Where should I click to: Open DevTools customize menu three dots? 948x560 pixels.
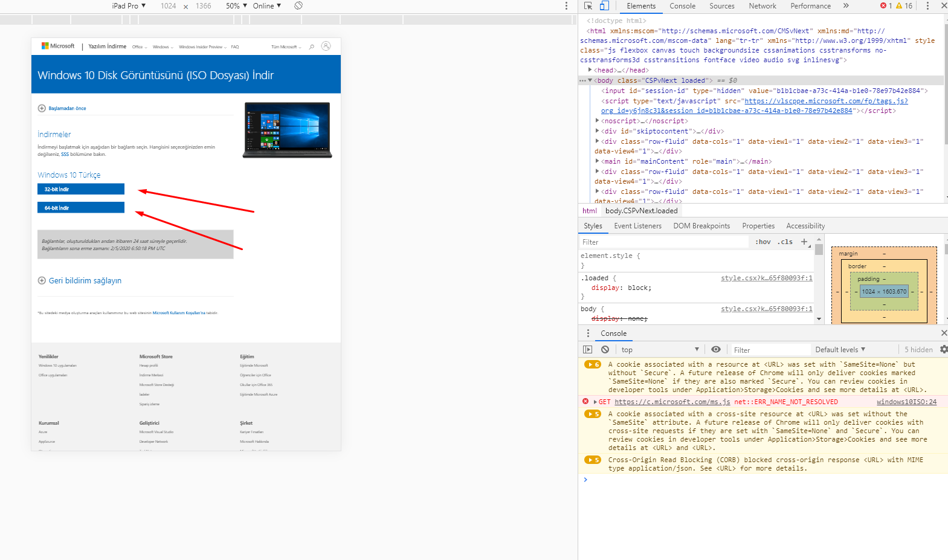coord(927,5)
